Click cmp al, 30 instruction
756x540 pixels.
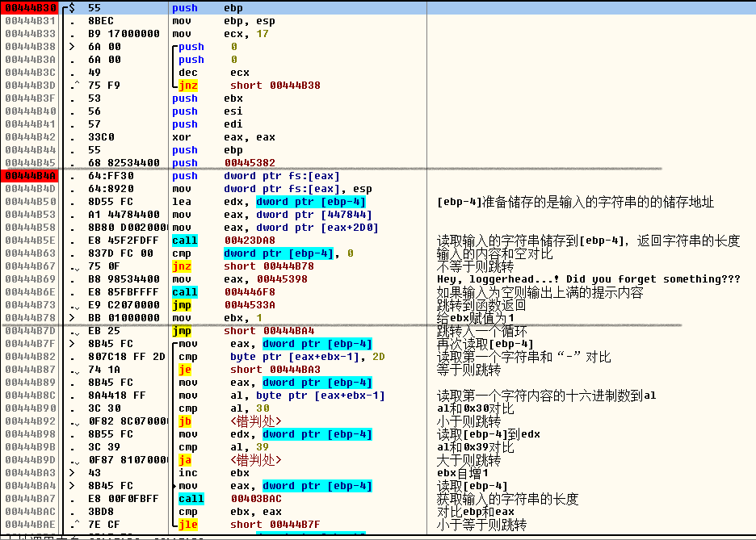click(224, 408)
